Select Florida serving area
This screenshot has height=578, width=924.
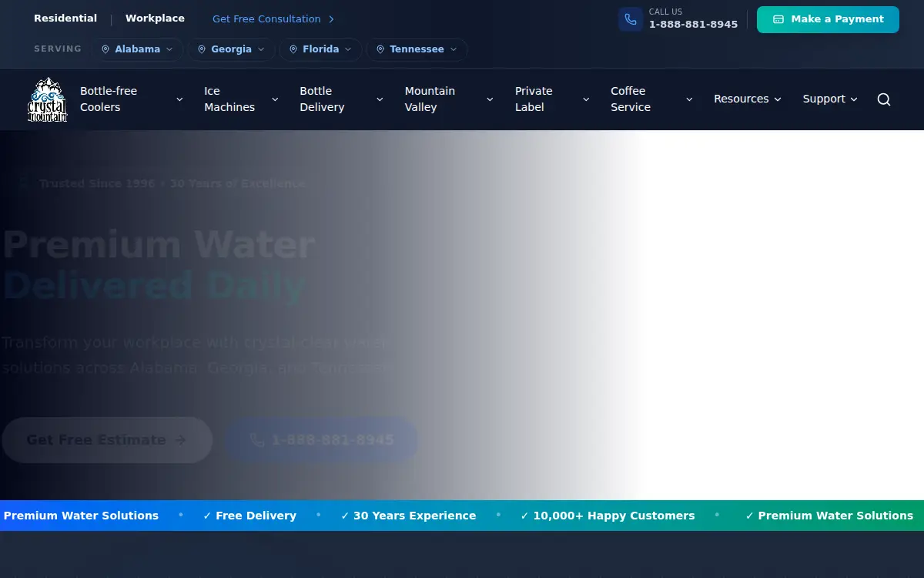pyautogui.click(x=320, y=49)
